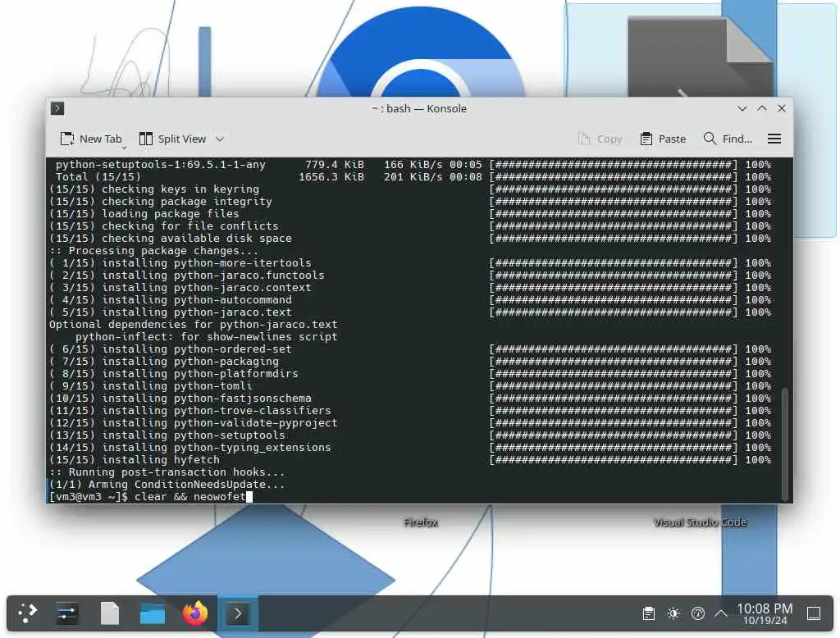Open System Settings from the taskbar

coord(67,613)
